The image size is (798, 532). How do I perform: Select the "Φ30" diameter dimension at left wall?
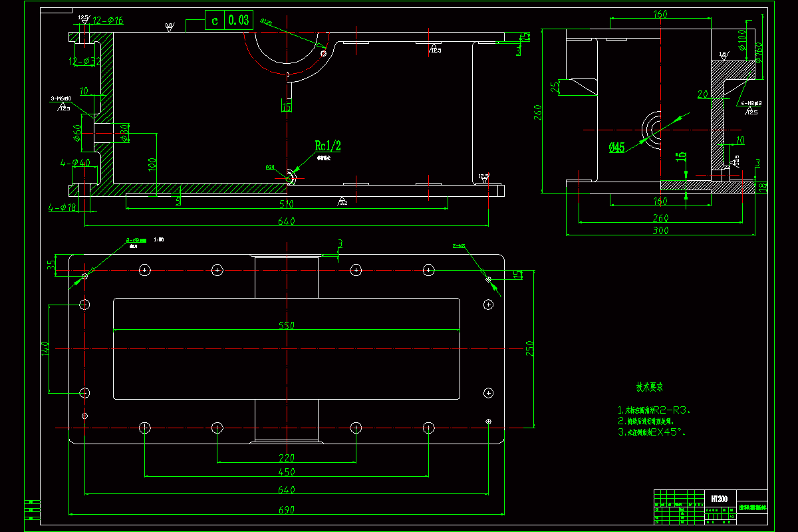coord(125,134)
